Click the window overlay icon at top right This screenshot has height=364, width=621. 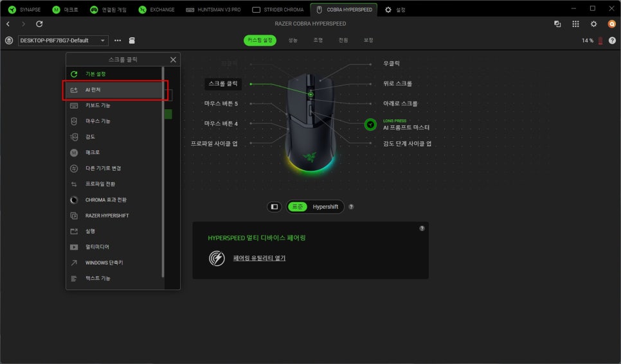[x=557, y=24]
